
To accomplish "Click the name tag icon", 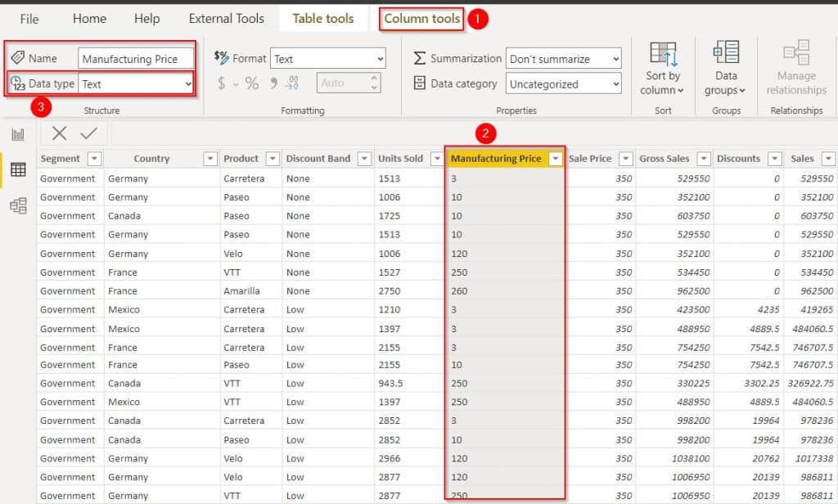I will click(18, 58).
